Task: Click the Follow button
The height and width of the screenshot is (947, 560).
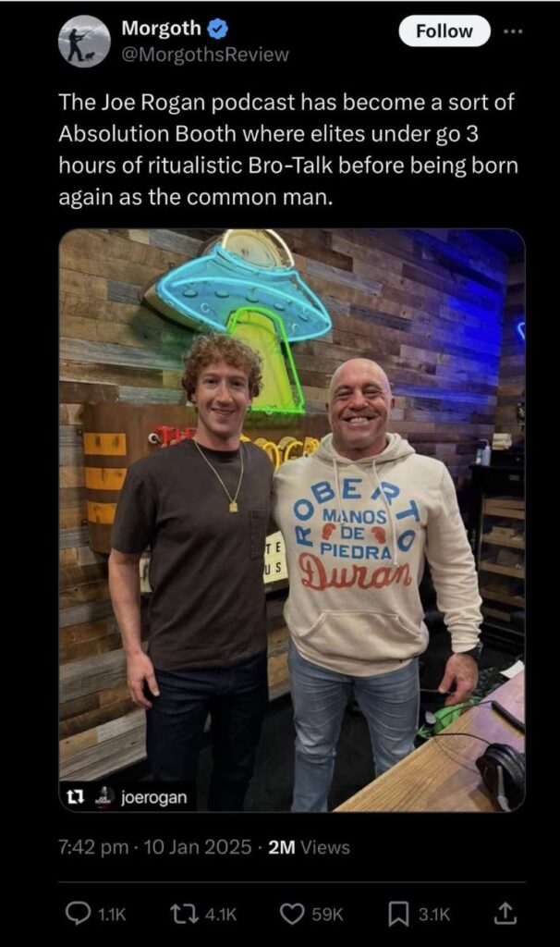Action: 444,31
